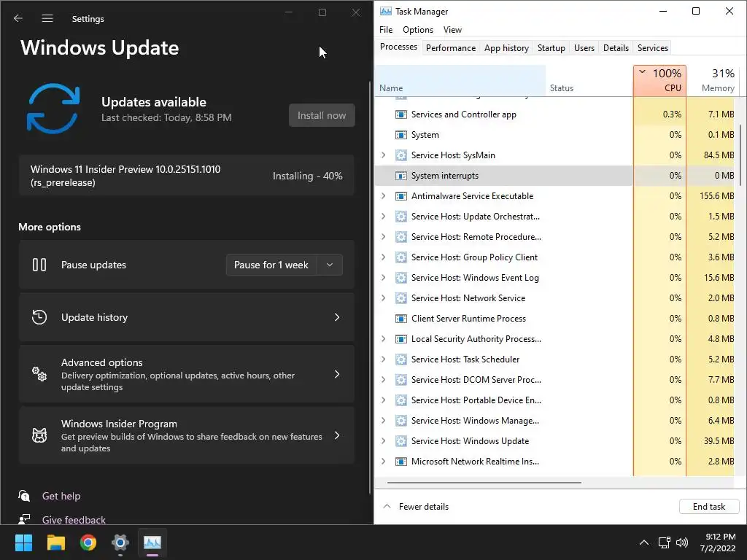Click the Settings gear taskbar icon

pyautogui.click(x=120, y=542)
